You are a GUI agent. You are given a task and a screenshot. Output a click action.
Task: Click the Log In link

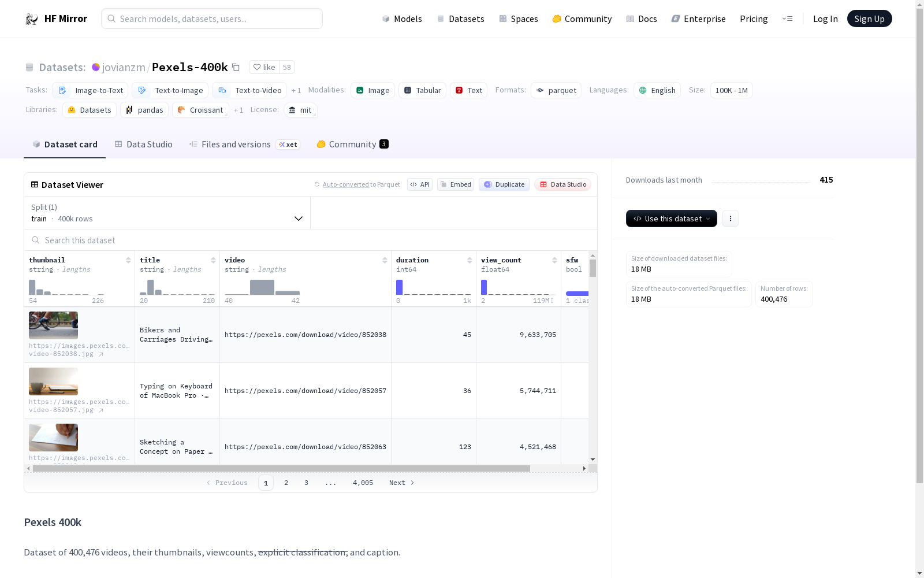[x=825, y=18]
